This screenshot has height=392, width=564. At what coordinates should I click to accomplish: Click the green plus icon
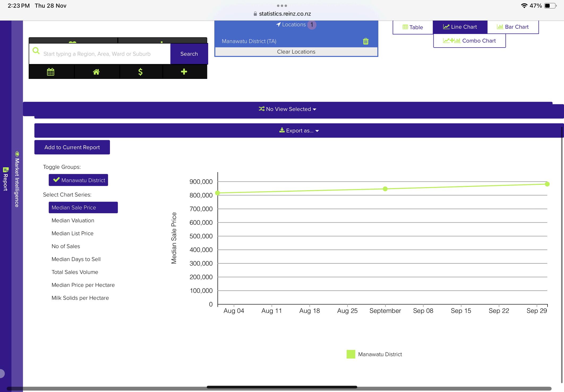[x=184, y=72]
